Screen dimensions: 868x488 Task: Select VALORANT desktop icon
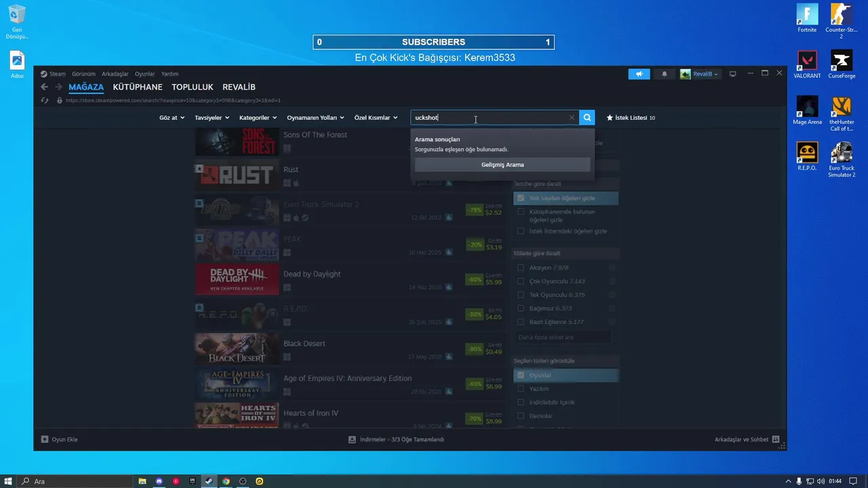click(x=807, y=64)
